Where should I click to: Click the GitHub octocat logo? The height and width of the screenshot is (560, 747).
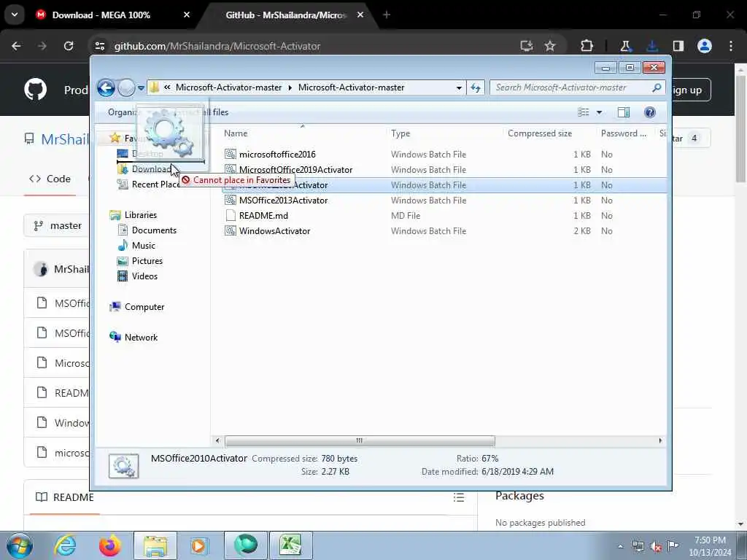[36, 90]
